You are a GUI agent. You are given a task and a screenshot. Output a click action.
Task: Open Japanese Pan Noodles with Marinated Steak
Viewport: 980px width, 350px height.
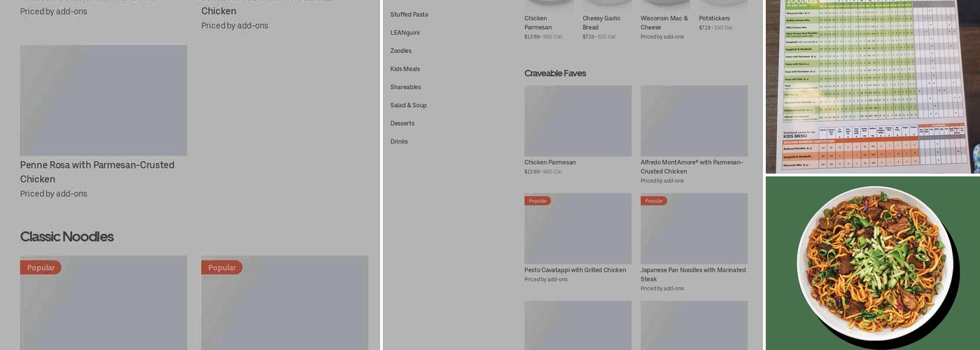pyautogui.click(x=693, y=274)
